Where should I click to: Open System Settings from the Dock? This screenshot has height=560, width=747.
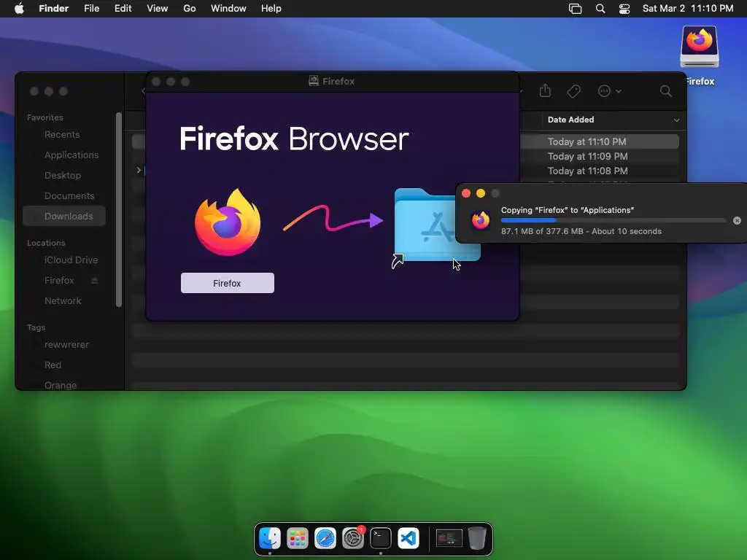coord(353,539)
